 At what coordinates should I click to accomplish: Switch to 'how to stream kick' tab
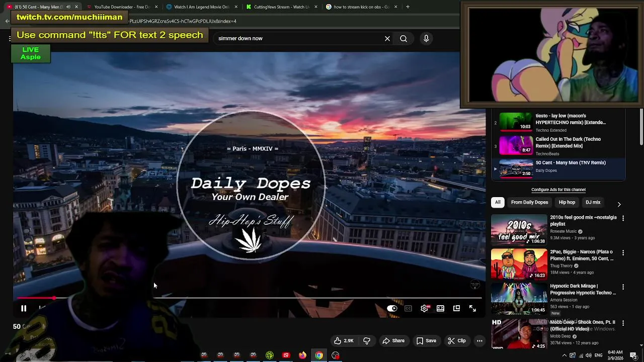(x=361, y=7)
